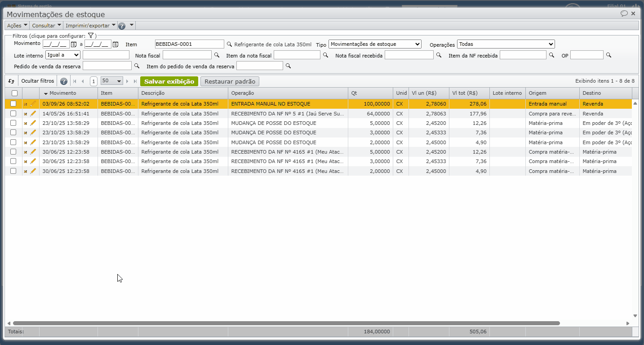644x345 pixels.
Task: Click the filter configuration funnel icon
Action: pos(90,35)
